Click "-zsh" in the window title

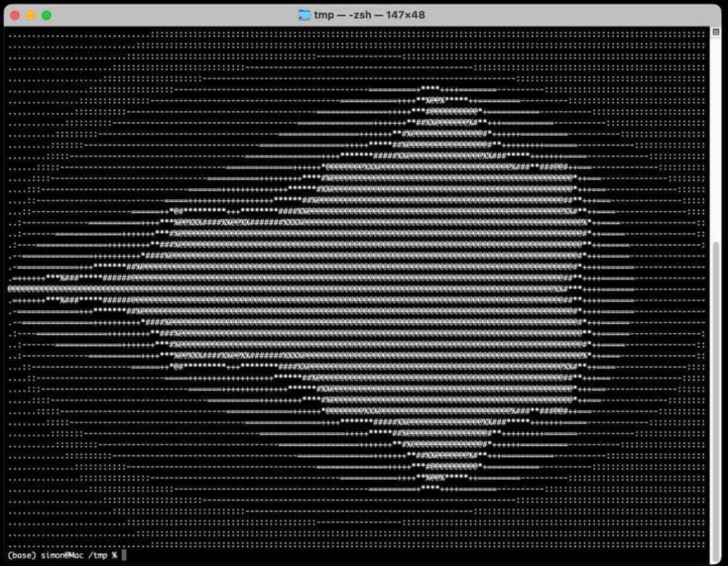click(x=364, y=15)
